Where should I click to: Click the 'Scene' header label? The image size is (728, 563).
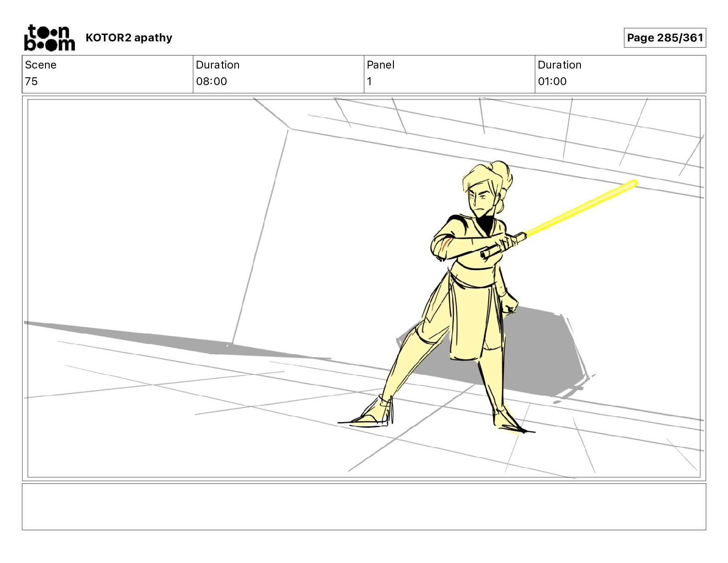tap(40, 65)
